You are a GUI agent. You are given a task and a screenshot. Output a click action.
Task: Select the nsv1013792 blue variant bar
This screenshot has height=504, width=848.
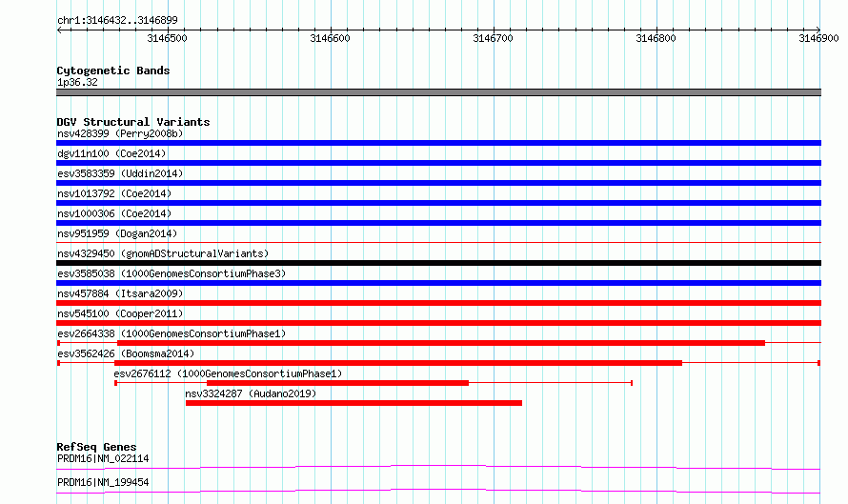pos(438,203)
